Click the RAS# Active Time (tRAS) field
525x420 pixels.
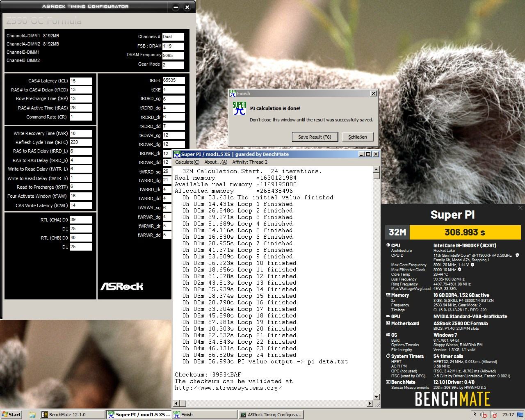[81, 108]
